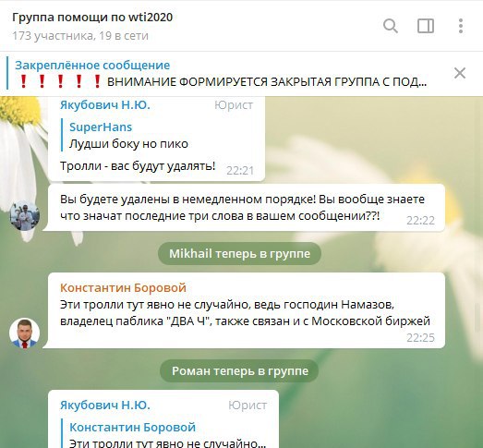Click the group title Группа помощи по wti2020
Image resolution: width=483 pixels, height=448 pixels.
(92, 18)
